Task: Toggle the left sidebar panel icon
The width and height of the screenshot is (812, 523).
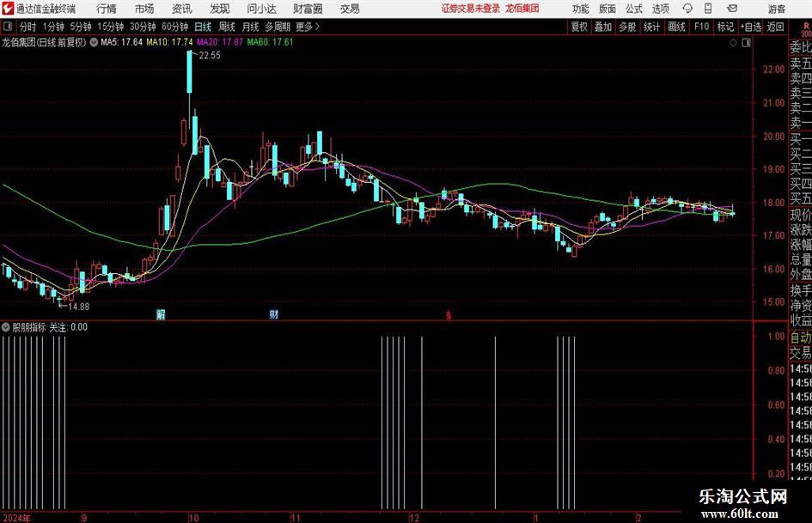Action: pos(7,27)
